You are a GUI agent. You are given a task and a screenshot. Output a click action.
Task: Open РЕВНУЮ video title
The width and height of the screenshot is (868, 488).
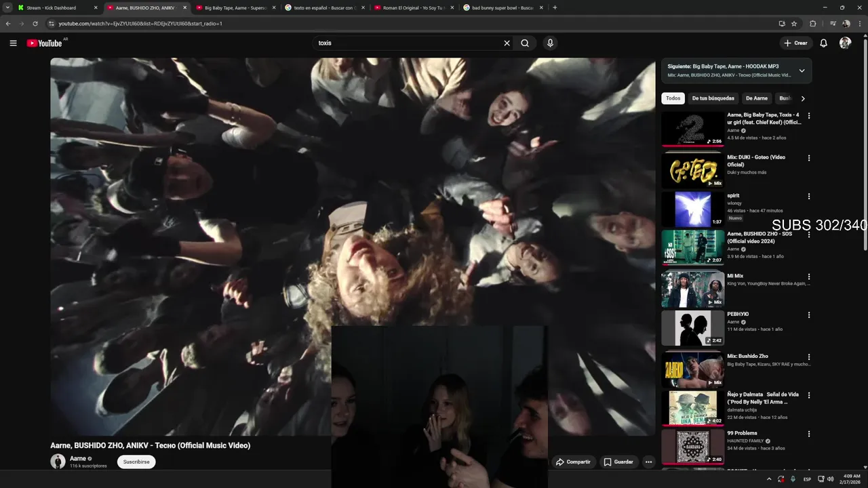pyautogui.click(x=738, y=314)
